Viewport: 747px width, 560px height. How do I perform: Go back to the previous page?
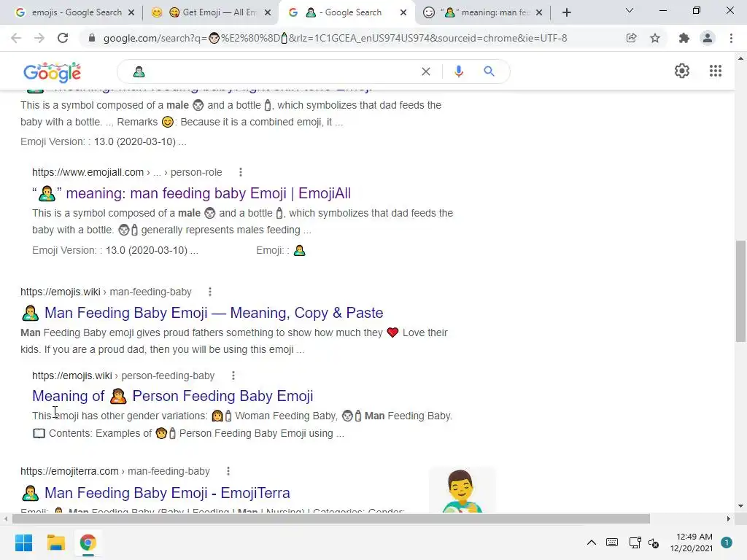click(x=16, y=38)
